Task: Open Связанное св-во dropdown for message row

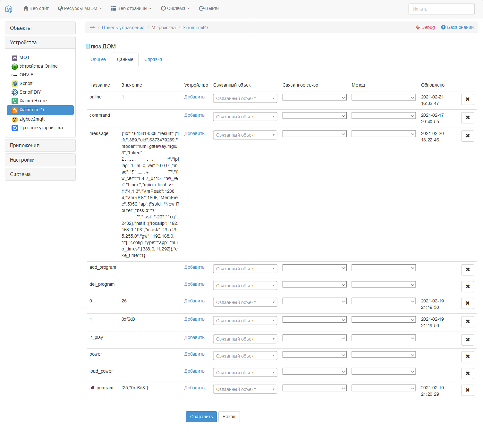Action: [314, 134]
